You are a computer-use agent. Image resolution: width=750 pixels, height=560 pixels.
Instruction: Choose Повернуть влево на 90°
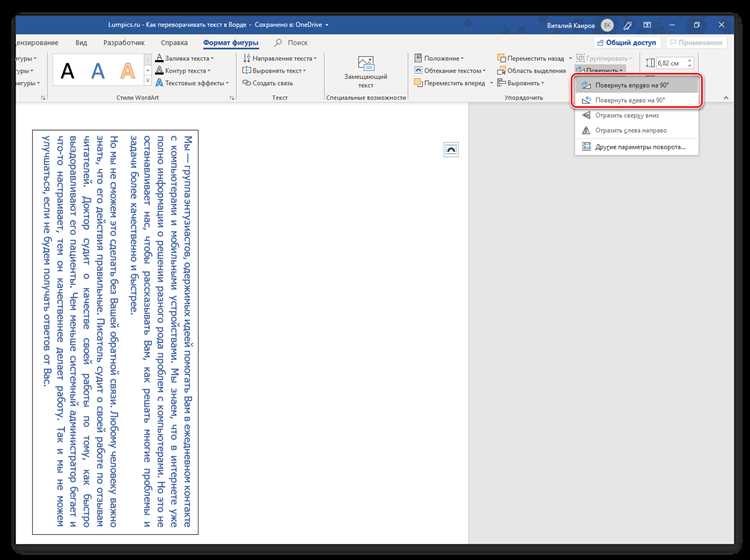pos(637,100)
